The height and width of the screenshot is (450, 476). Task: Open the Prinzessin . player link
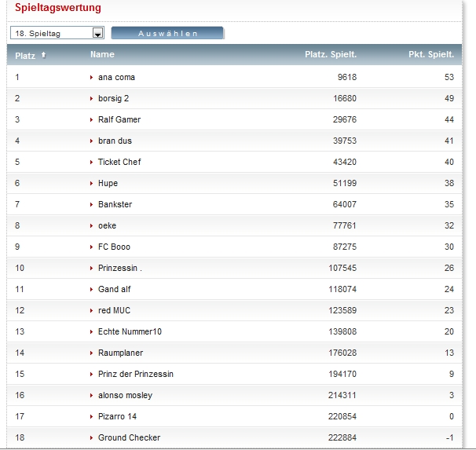(x=119, y=269)
